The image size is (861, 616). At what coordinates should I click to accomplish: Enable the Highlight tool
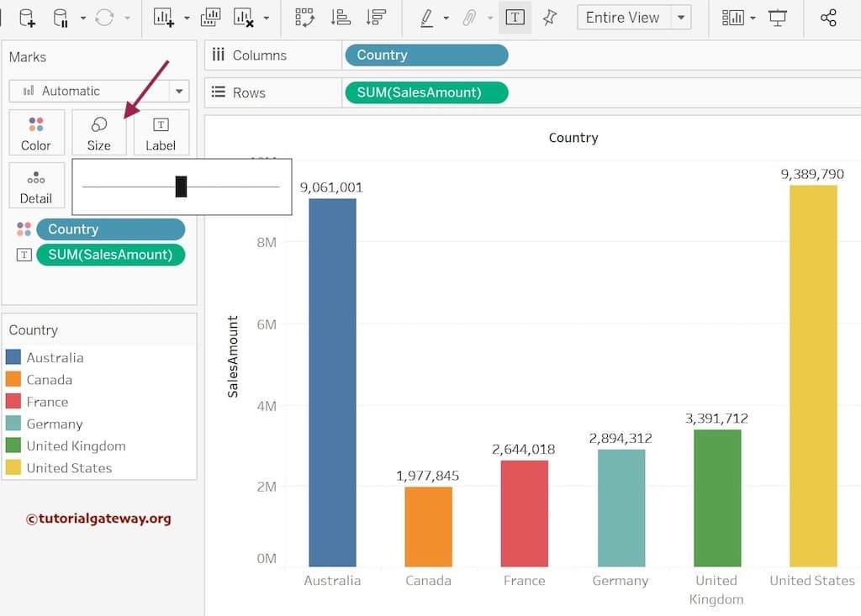tap(427, 17)
